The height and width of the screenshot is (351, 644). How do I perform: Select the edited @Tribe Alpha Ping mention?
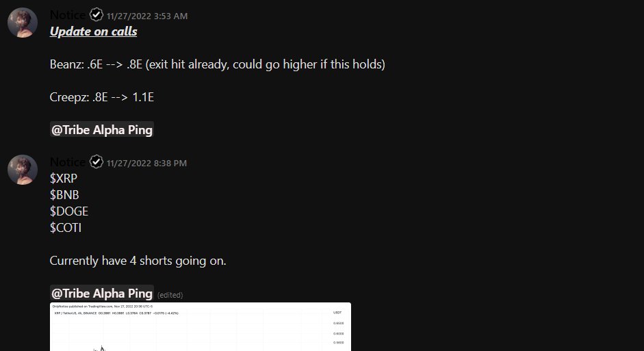[x=102, y=293]
